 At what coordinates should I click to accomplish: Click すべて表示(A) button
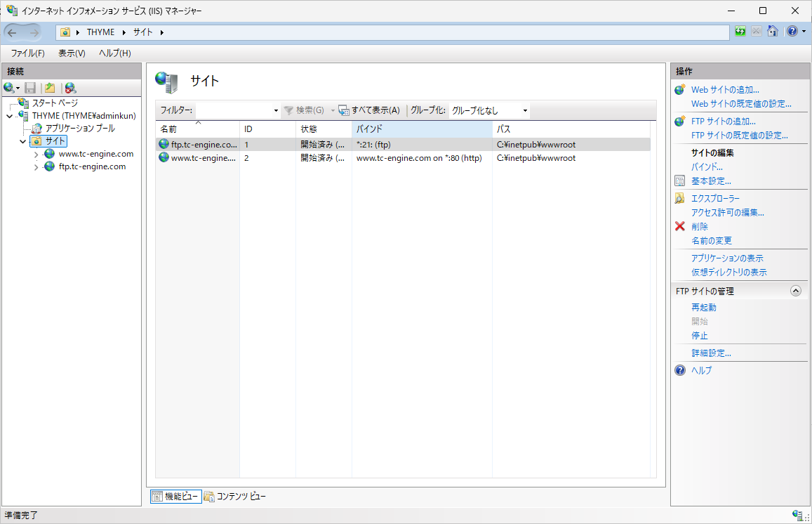pos(369,110)
